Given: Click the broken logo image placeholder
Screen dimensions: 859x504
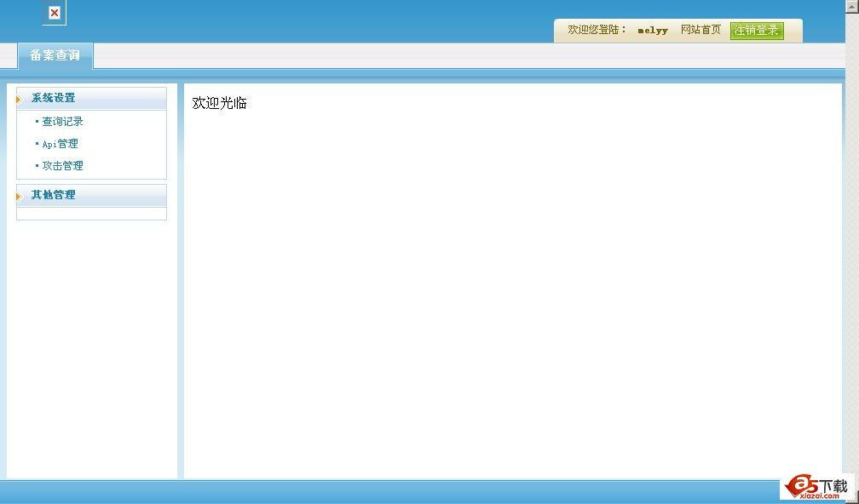Looking at the screenshot, I should (x=55, y=13).
